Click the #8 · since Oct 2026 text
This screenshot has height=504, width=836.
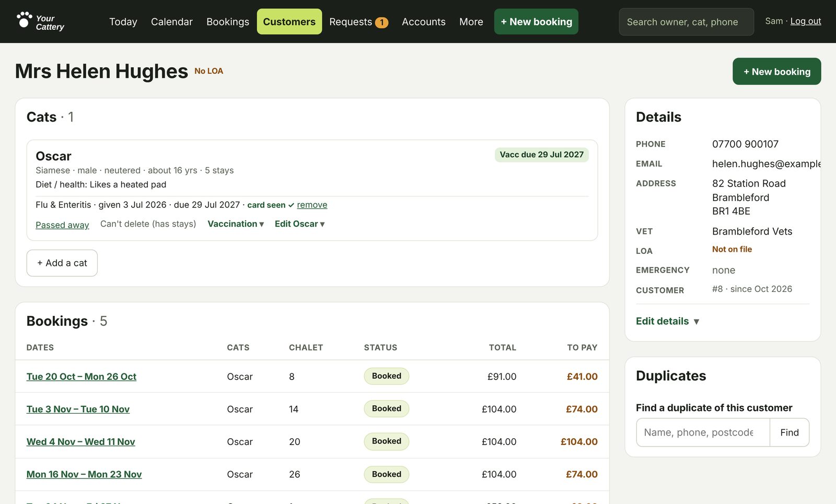click(752, 289)
